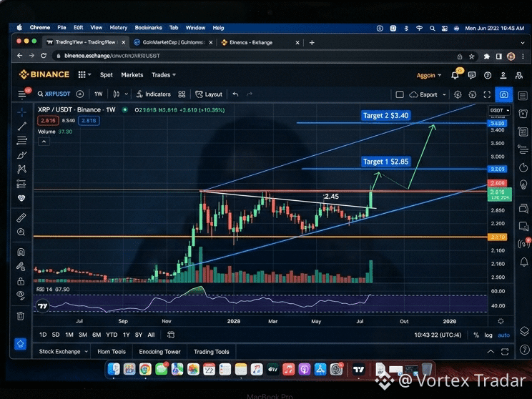Image resolution: width=532 pixels, height=399 pixels.
Task: Expand chart style dropdown arrow
Action: (127, 94)
